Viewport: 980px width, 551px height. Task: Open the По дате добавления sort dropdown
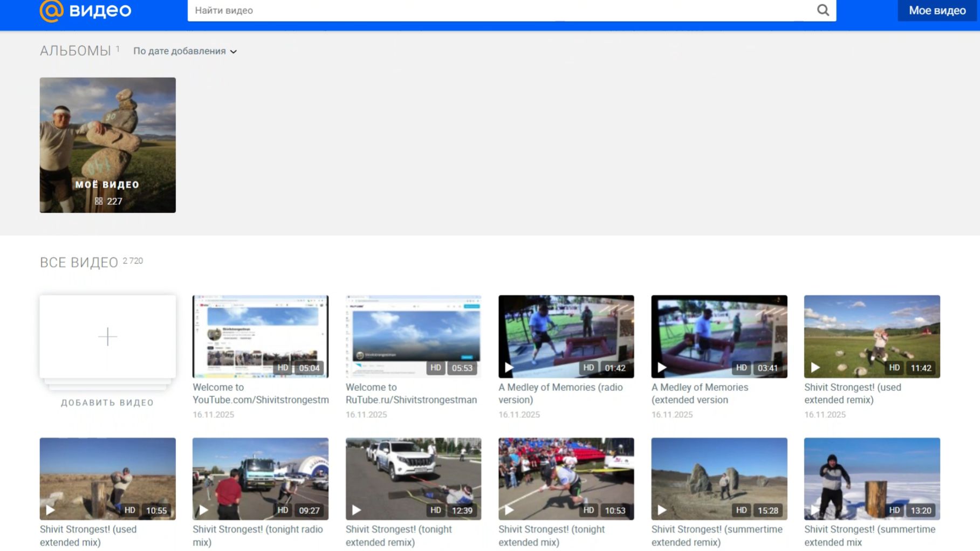click(x=184, y=51)
